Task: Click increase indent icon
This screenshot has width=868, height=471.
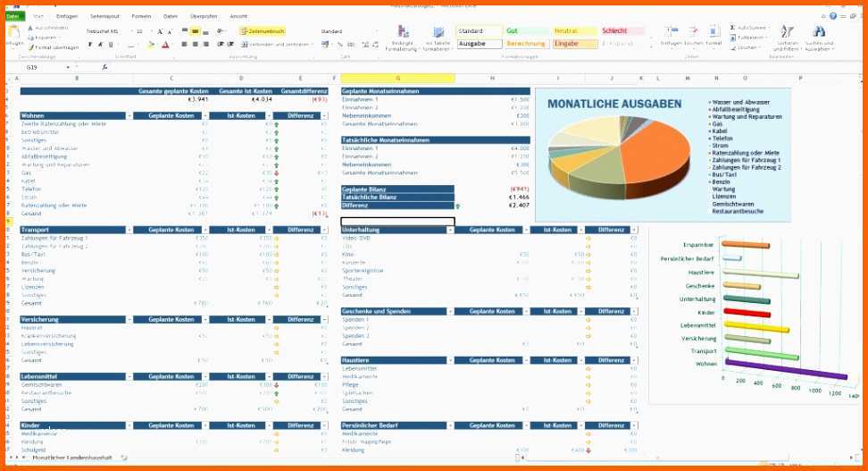Action: coord(230,45)
